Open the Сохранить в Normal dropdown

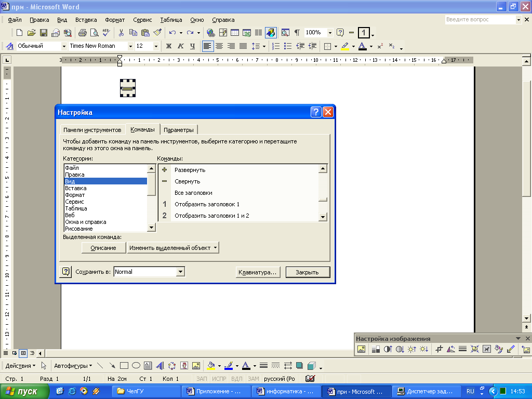(x=180, y=271)
